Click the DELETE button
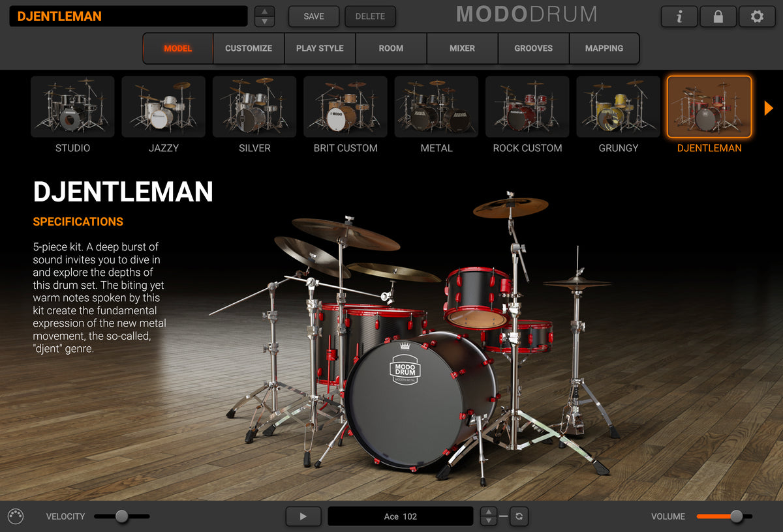This screenshot has width=783, height=532. coord(370,16)
